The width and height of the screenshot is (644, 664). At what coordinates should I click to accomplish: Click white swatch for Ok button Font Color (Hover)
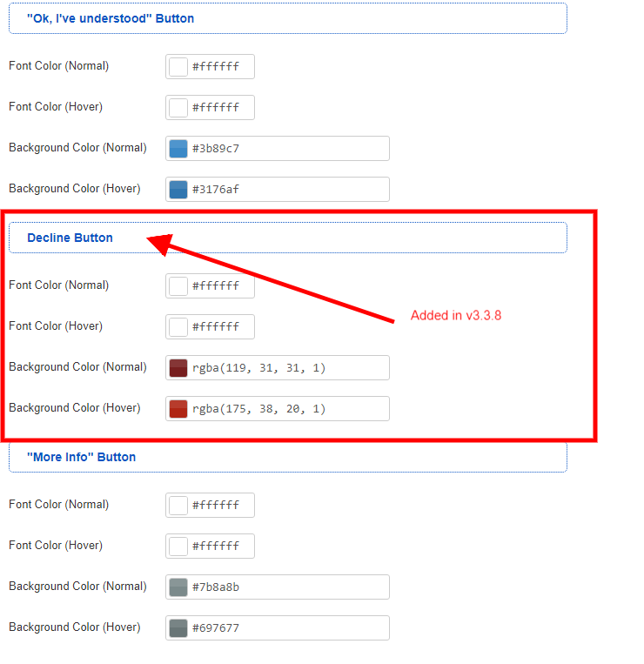tap(178, 108)
